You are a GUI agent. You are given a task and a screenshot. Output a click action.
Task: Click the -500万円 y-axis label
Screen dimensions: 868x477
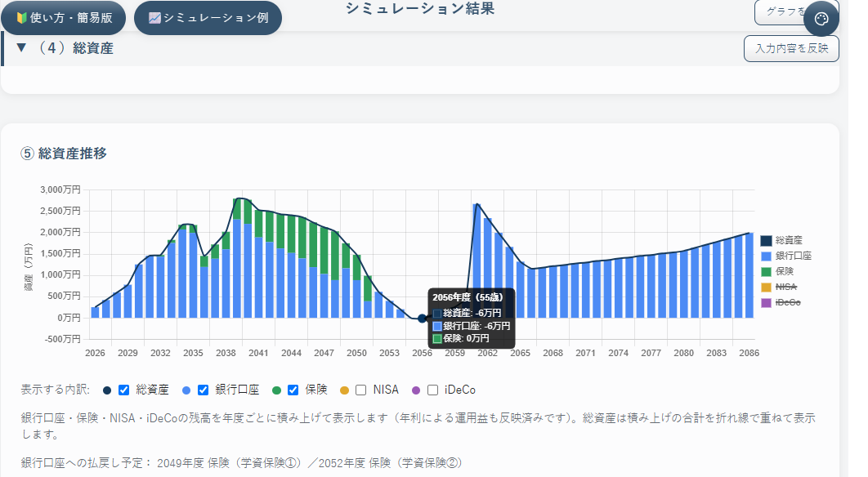click(62, 339)
